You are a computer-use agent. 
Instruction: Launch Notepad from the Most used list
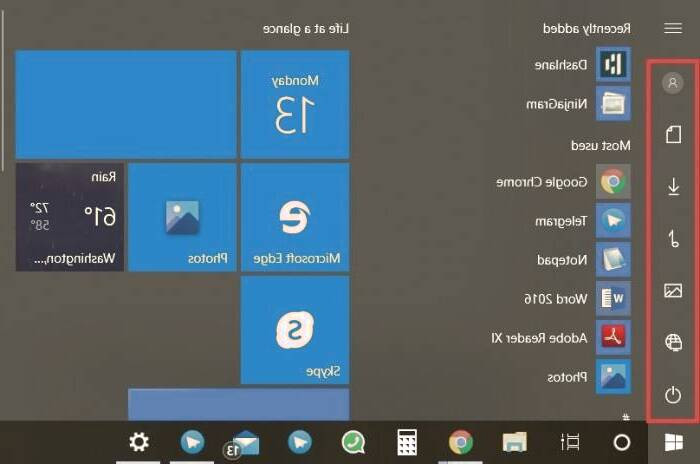(x=612, y=259)
